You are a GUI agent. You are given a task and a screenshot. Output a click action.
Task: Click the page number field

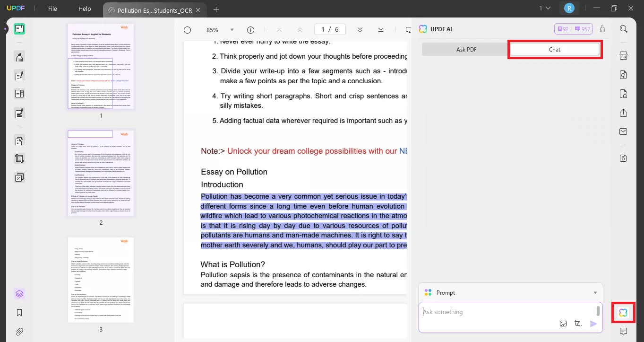pos(330,29)
